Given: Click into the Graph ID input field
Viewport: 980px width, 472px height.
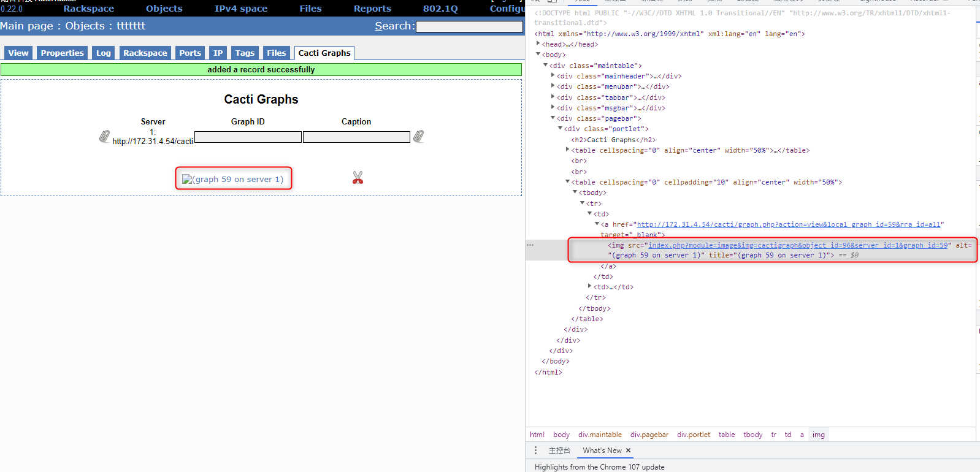Looking at the screenshot, I should click(x=248, y=137).
